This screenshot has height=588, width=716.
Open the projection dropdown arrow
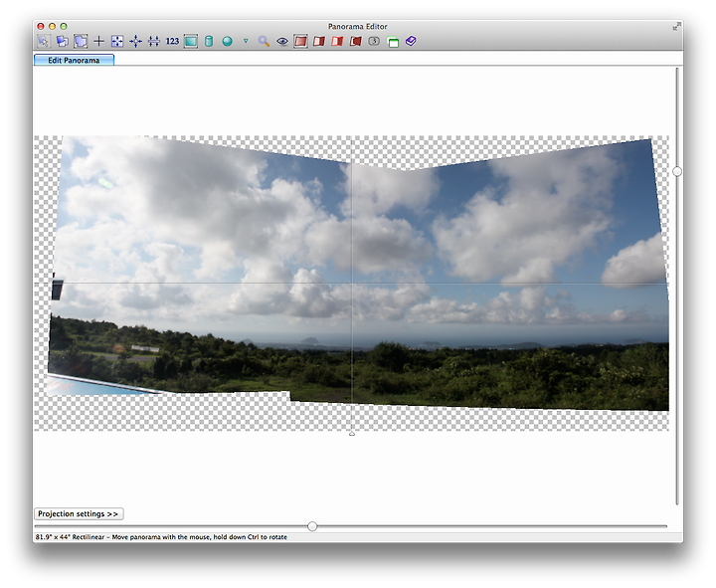[246, 41]
